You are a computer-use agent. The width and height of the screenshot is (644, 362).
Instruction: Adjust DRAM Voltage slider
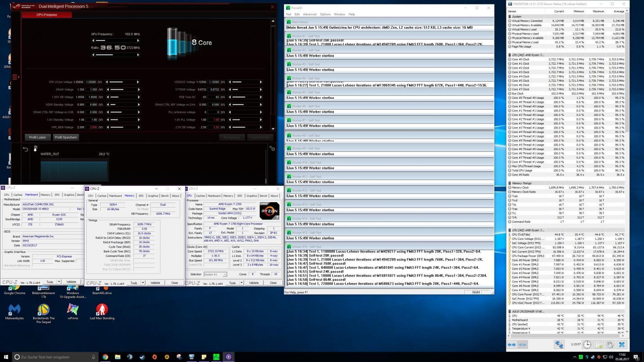tap(123, 89)
